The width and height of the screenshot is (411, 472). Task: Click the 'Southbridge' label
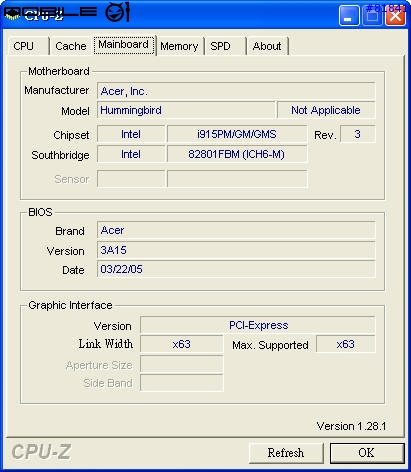tap(60, 155)
